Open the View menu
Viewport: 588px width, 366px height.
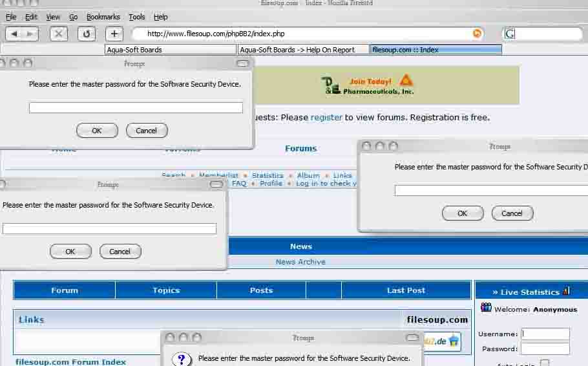(x=53, y=17)
